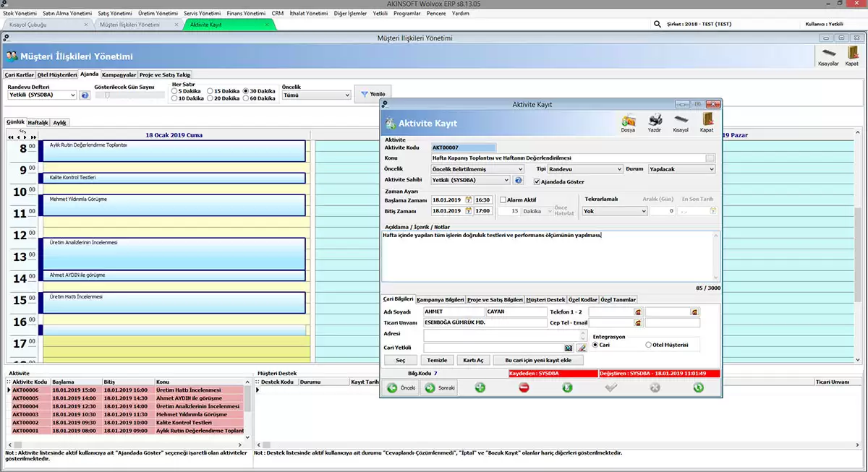Image resolution: width=868 pixels, height=472 pixels.
Task: Click the Kısayollar icon in main toolbar
Action: pos(827,53)
